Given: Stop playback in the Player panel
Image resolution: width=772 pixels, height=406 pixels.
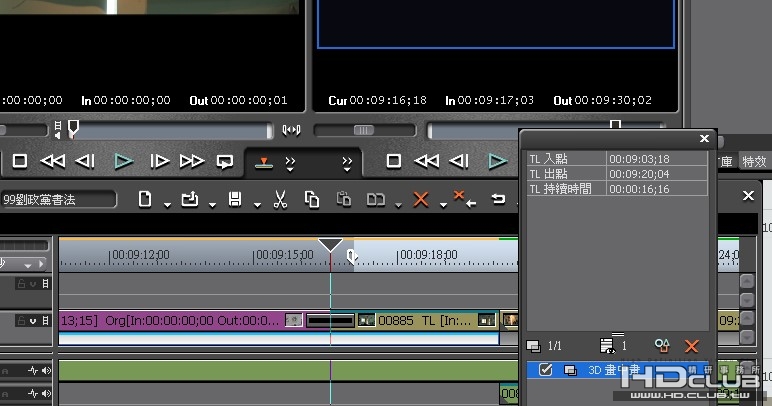Looking at the screenshot, I should pyautogui.click(x=20, y=161).
